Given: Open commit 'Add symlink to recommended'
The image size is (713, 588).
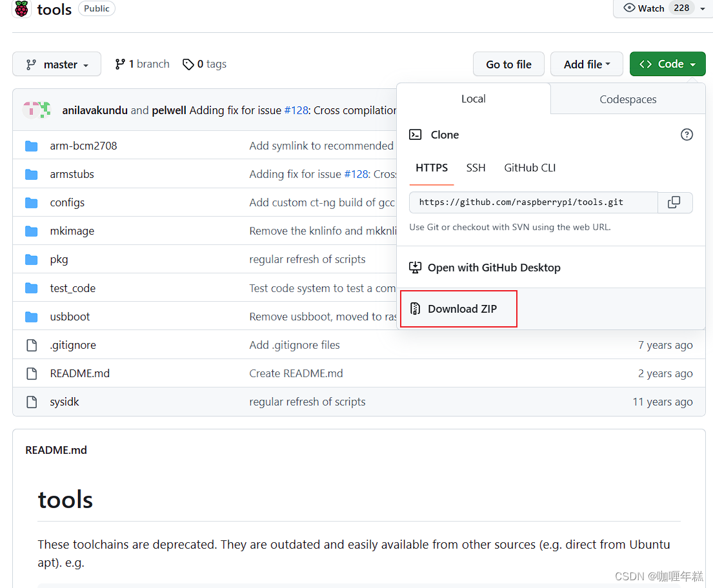Looking at the screenshot, I should click(x=321, y=146).
